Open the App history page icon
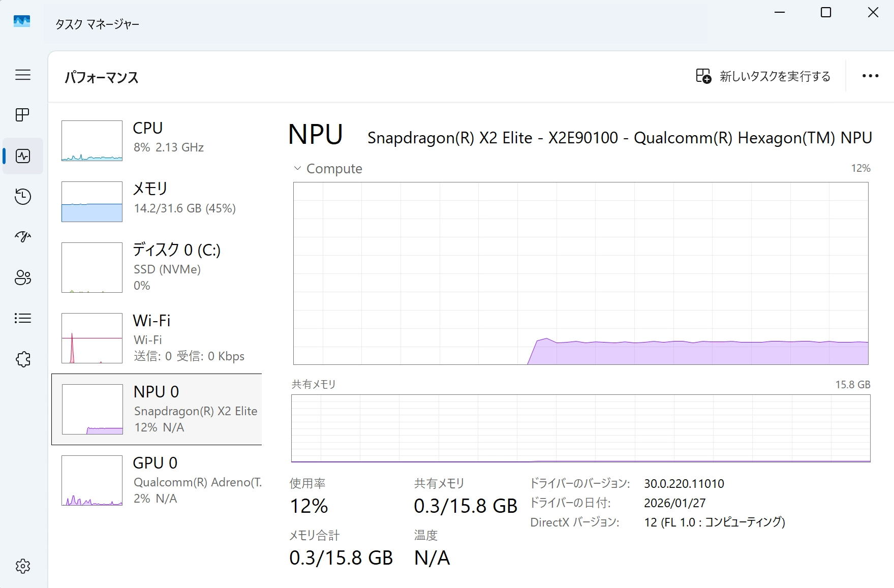The height and width of the screenshot is (588, 894). (23, 197)
